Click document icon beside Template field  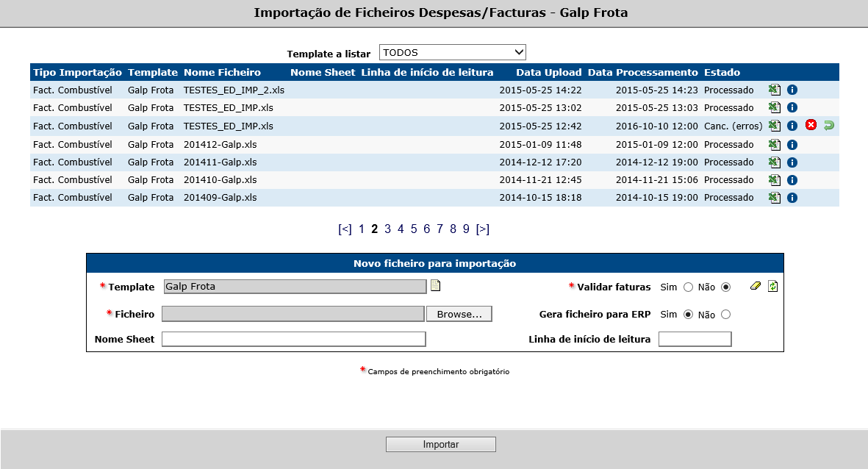[x=436, y=286]
